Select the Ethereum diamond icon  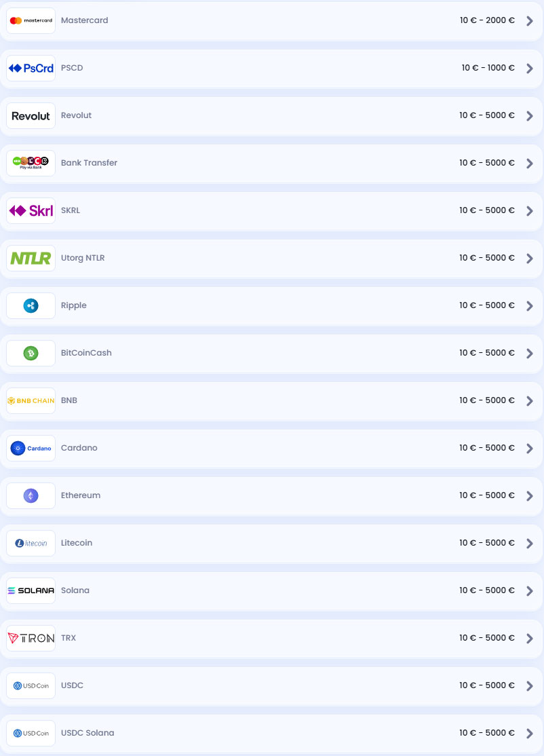click(x=31, y=495)
